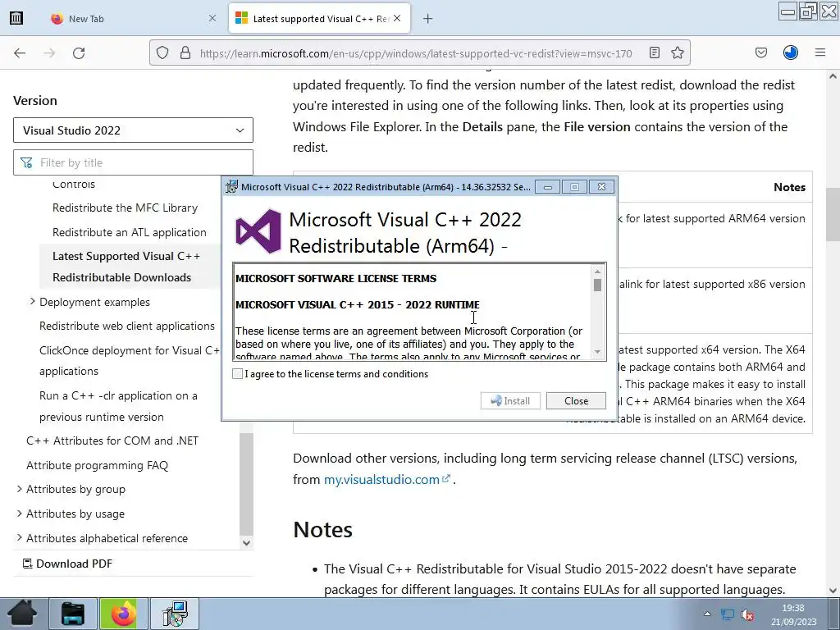
Task: Open the Pocket save icon
Action: tap(761, 52)
